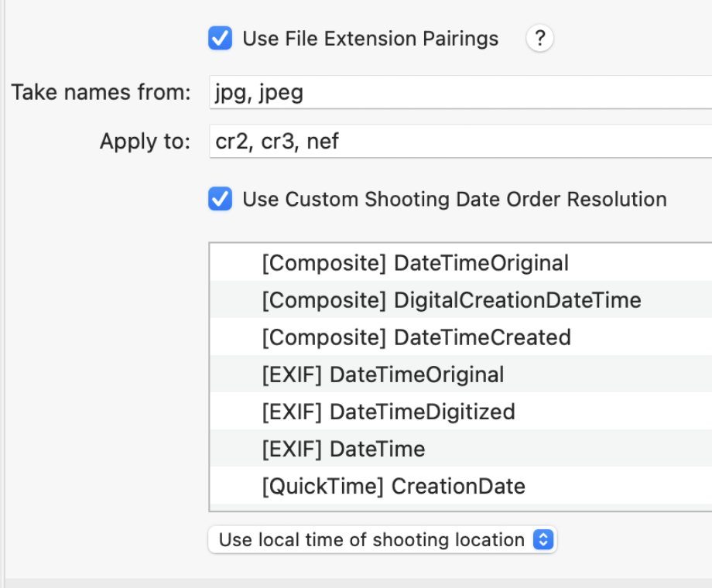Image resolution: width=712 pixels, height=588 pixels.
Task: Open Use local time of shooting location dropdown
Action: pos(382,539)
